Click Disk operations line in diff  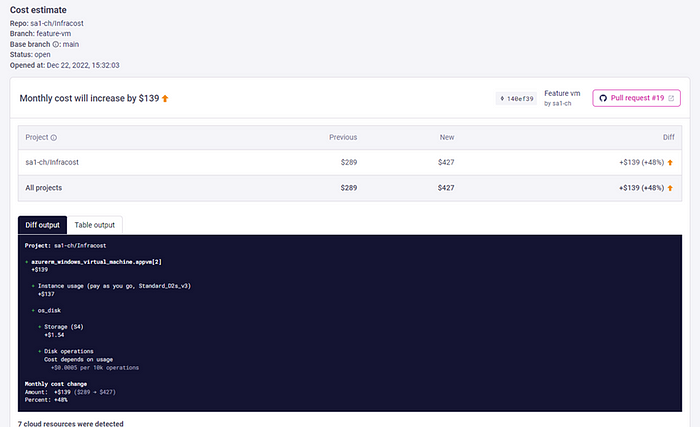69,352
